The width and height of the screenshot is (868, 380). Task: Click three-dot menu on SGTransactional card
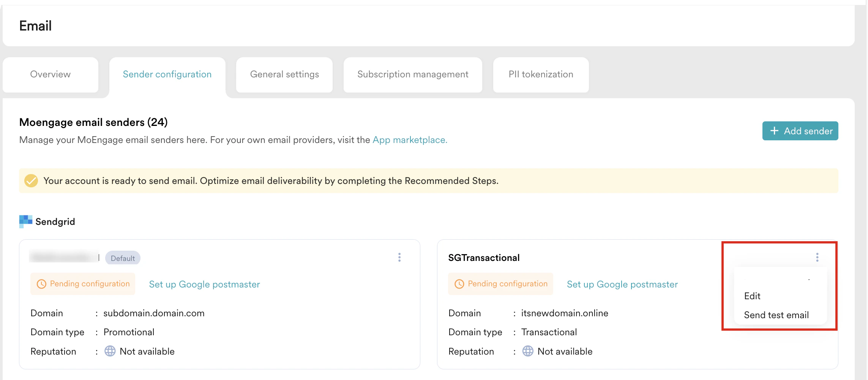817,258
